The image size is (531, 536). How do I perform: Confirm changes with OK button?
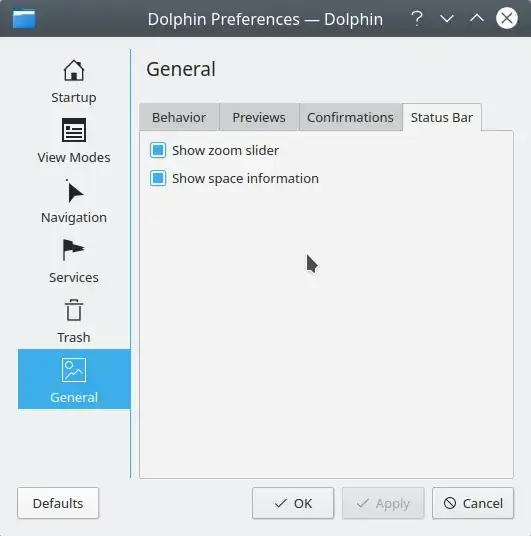(293, 503)
